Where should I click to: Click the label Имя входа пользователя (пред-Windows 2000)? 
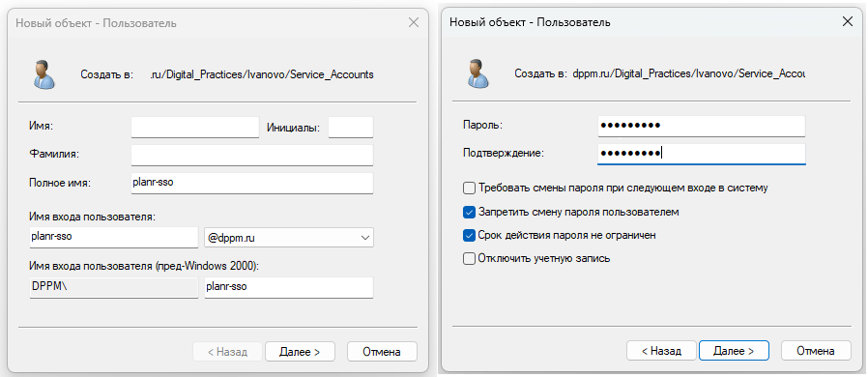(144, 266)
